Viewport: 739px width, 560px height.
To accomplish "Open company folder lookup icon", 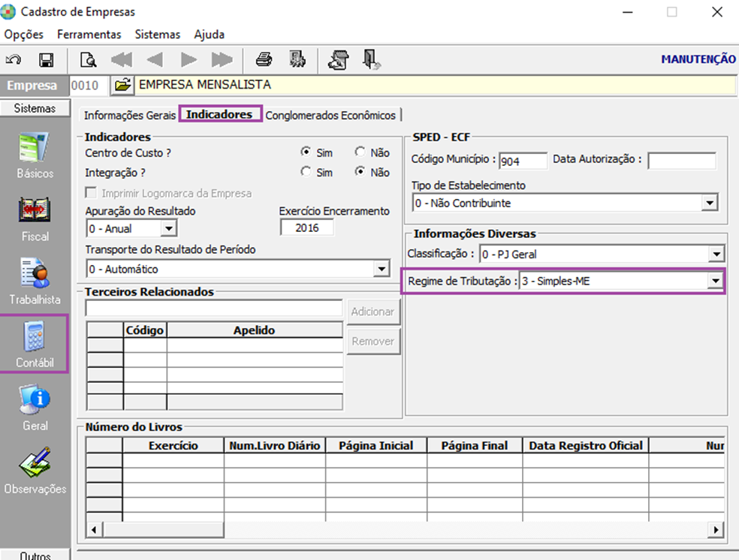I will coord(122,86).
